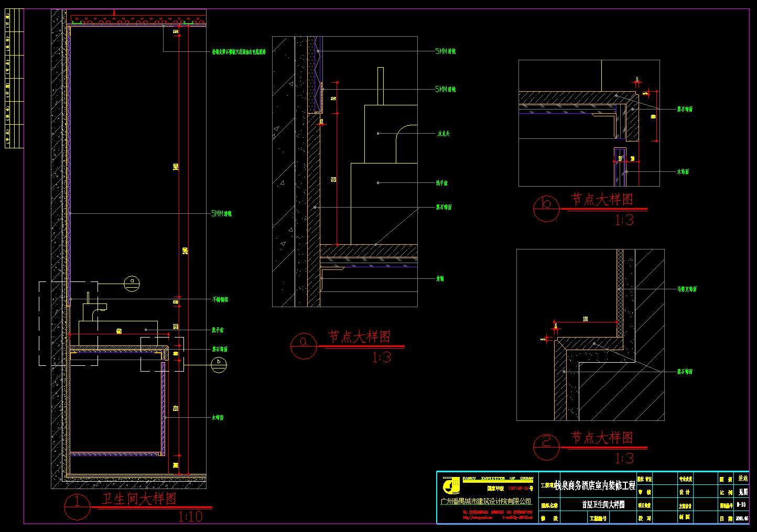Select yellow callout bubble 'b' beside countertop
The height and width of the screenshot is (532, 757).
pos(218,364)
